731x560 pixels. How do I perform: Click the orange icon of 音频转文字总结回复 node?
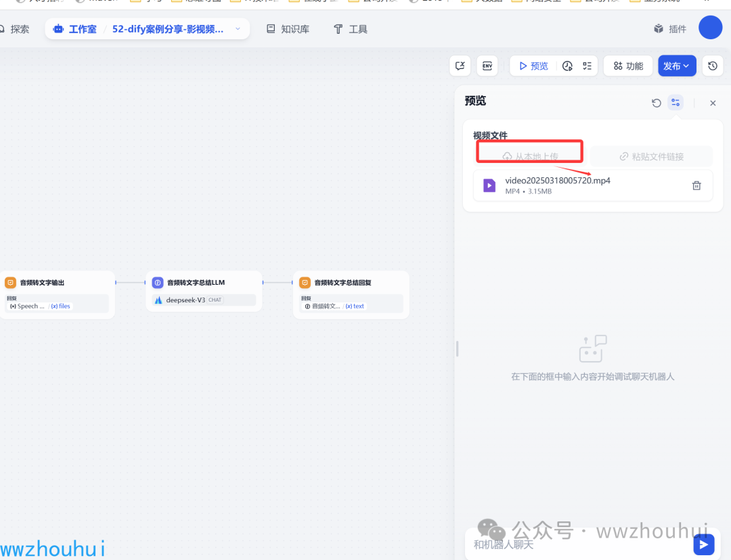pyautogui.click(x=305, y=282)
